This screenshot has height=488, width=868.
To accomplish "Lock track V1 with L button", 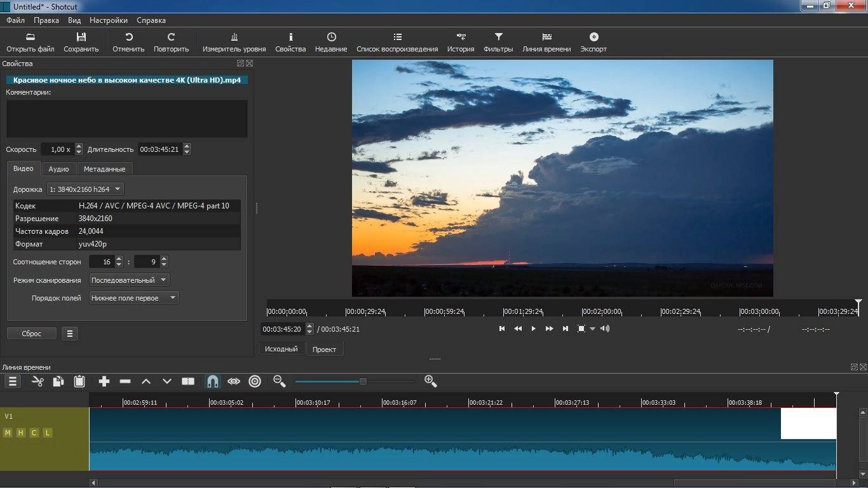I will [x=48, y=433].
